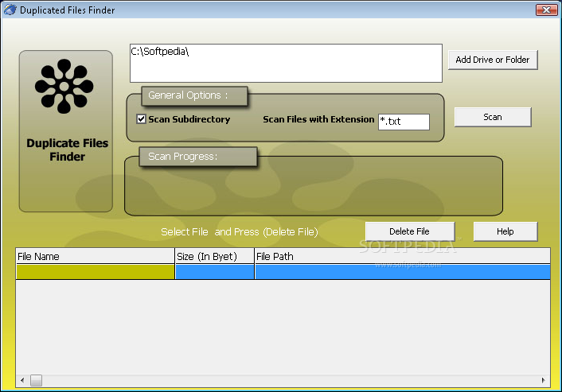Viewport: 562px width, 392px height.
Task: Click the C:\Softpedia\ folder path box
Action: click(286, 64)
